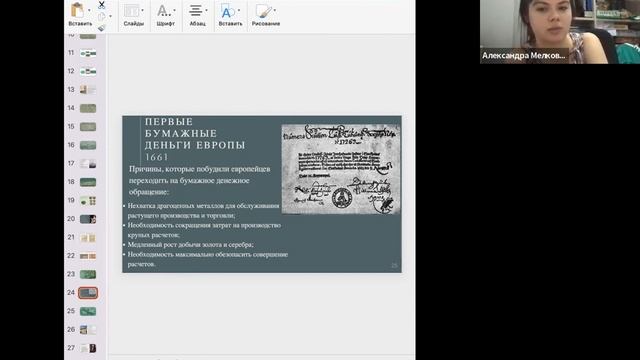The width and height of the screenshot is (640, 360).
Task: Expand the Copy options dropdown arrow
Action: click(110, 16)
